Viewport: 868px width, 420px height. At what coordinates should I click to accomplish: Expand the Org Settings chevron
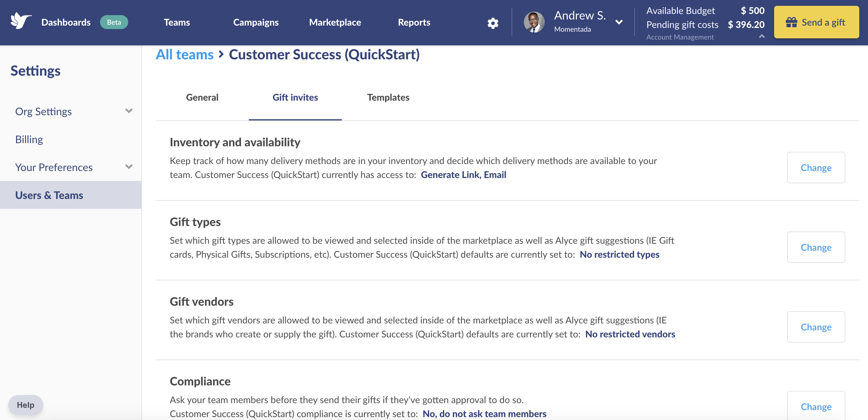(129, 111)
